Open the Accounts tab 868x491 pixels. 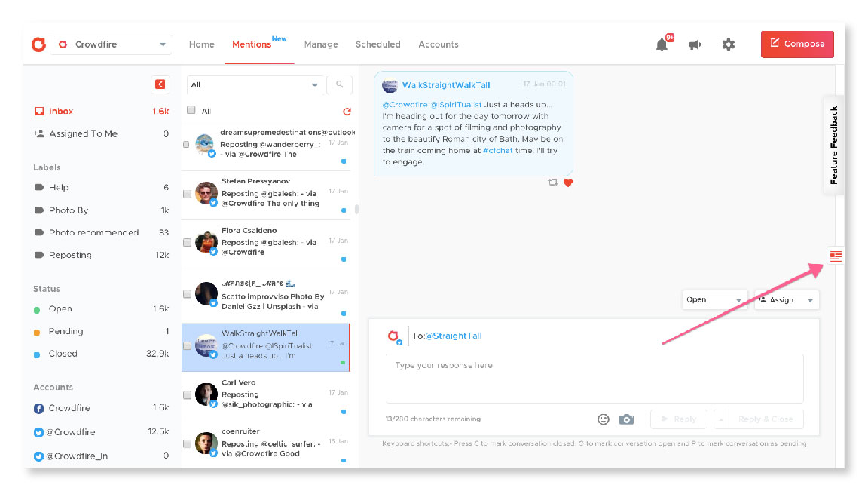[439, 44]
